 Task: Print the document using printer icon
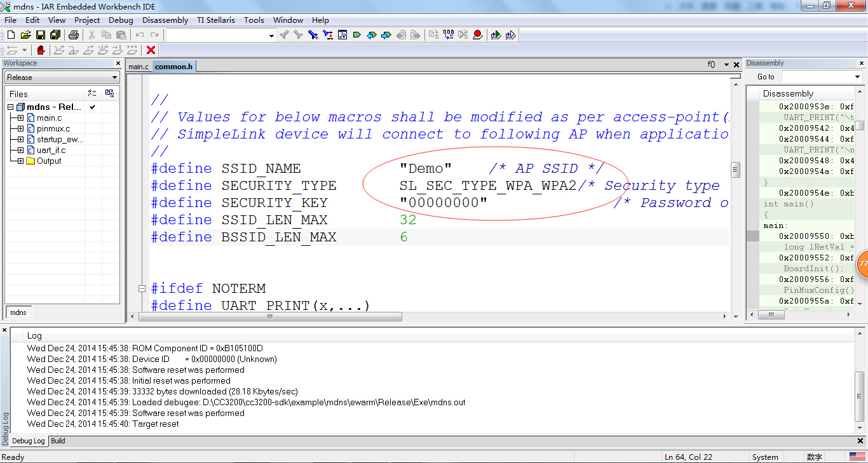(x=74, y=35)
